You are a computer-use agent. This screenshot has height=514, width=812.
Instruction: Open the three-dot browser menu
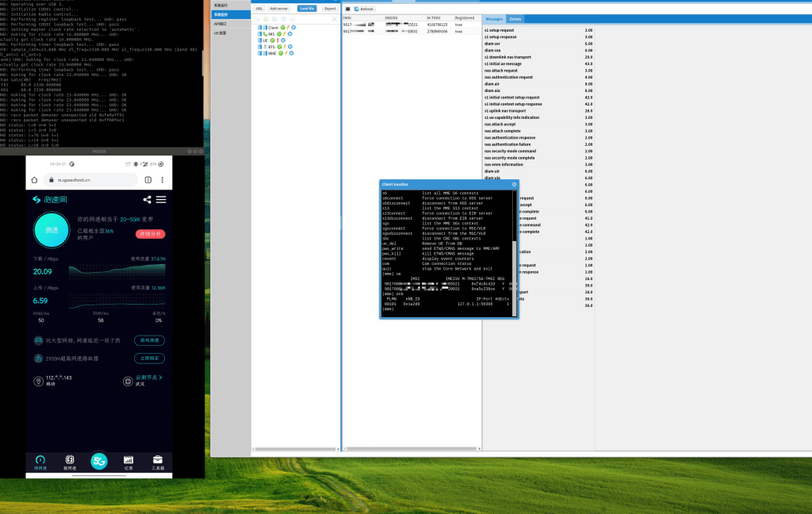point(163,180)
